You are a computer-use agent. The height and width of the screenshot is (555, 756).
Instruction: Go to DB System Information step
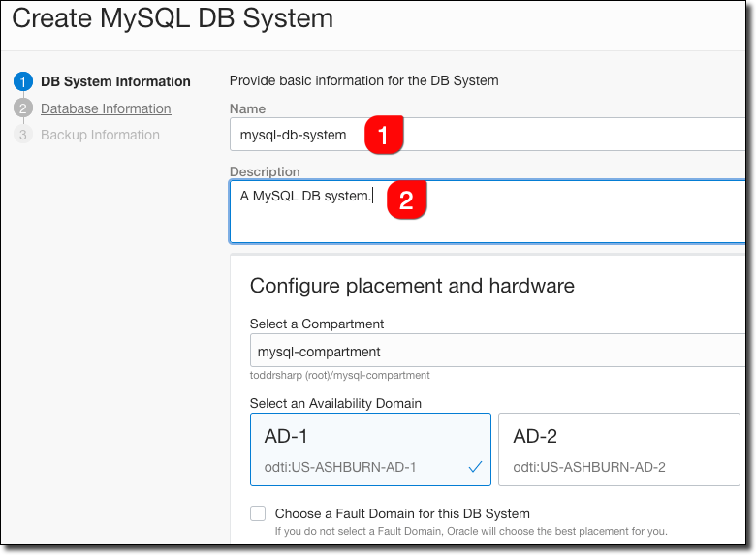click(x=115, y=81)
